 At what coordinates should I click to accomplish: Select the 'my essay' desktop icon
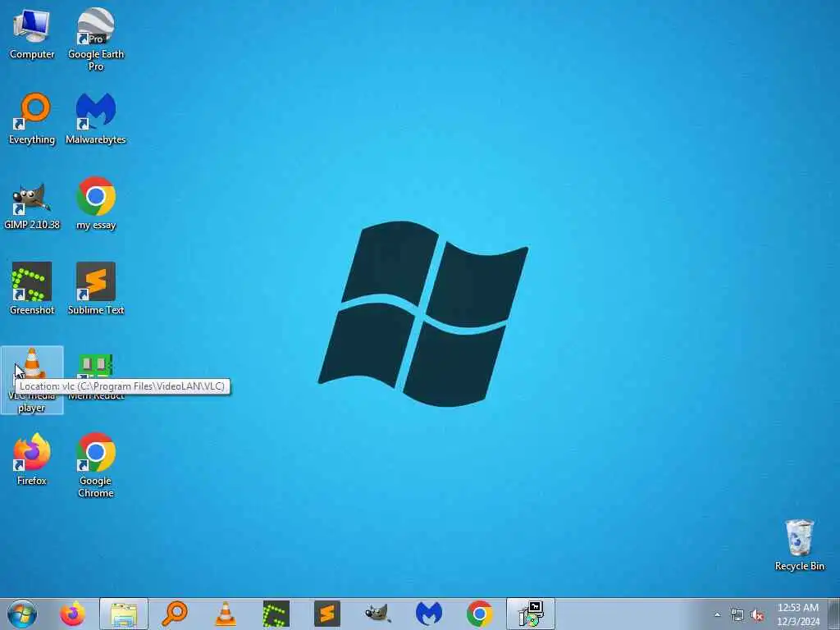[x=96, y=203]
